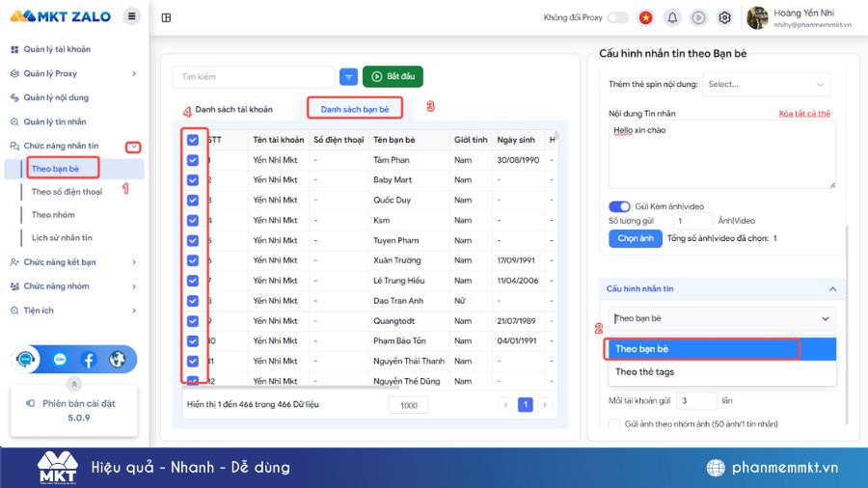Collapse the Chức năng nhắn tin menu
The width and height of the screenshot is (868, 488).
pos(134,147)
